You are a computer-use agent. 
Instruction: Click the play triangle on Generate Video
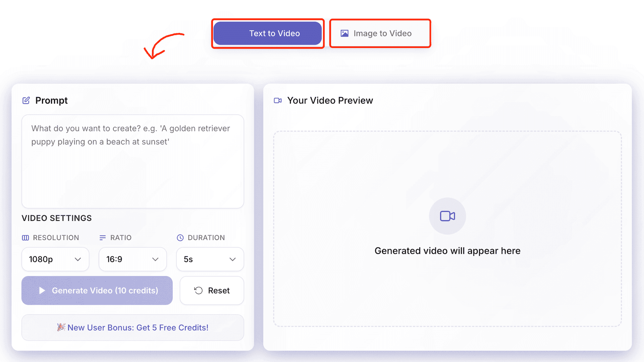[42, 290]
